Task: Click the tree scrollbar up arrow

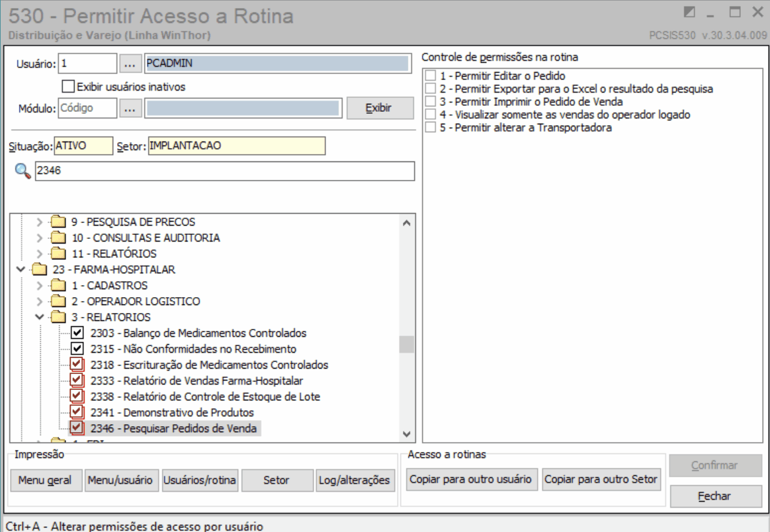Action: coord(407,222)
